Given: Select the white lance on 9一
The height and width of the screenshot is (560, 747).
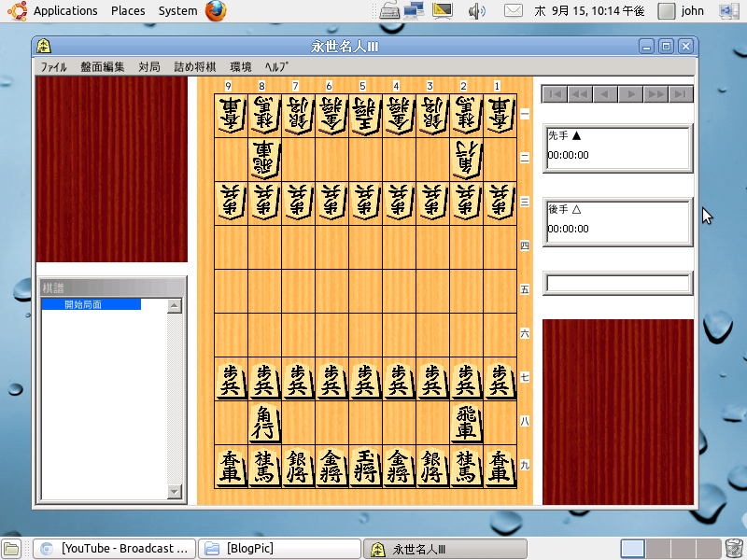Looking at the screenshot, I should 231,116.
